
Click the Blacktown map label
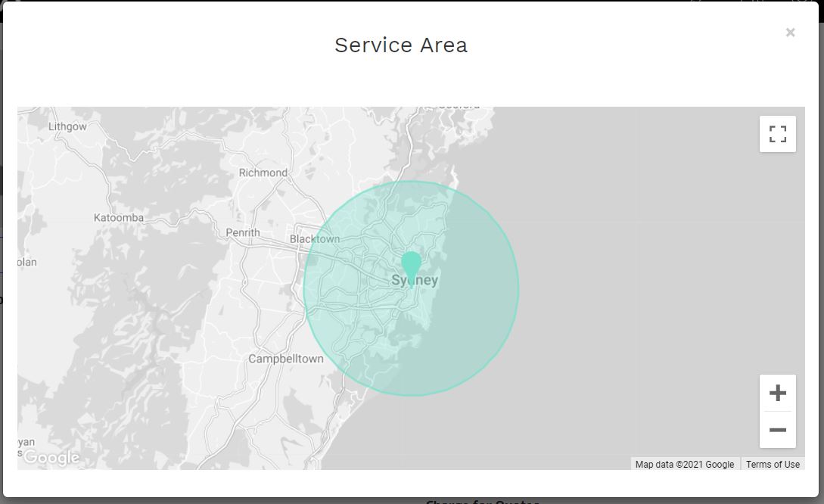315,239
